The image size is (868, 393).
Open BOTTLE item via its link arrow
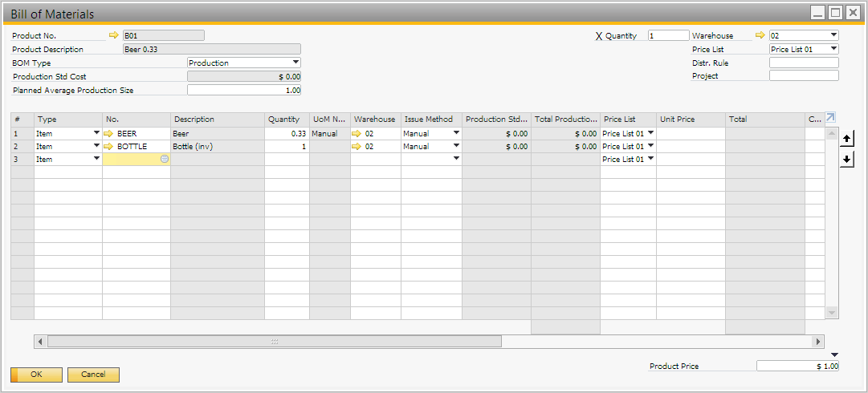pyautogui.click(x=110, y=146)
